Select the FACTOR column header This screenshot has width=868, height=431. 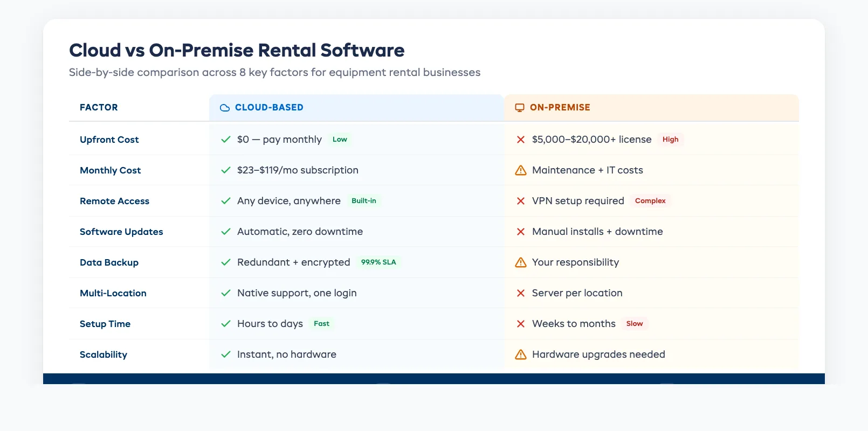(139, 108)
